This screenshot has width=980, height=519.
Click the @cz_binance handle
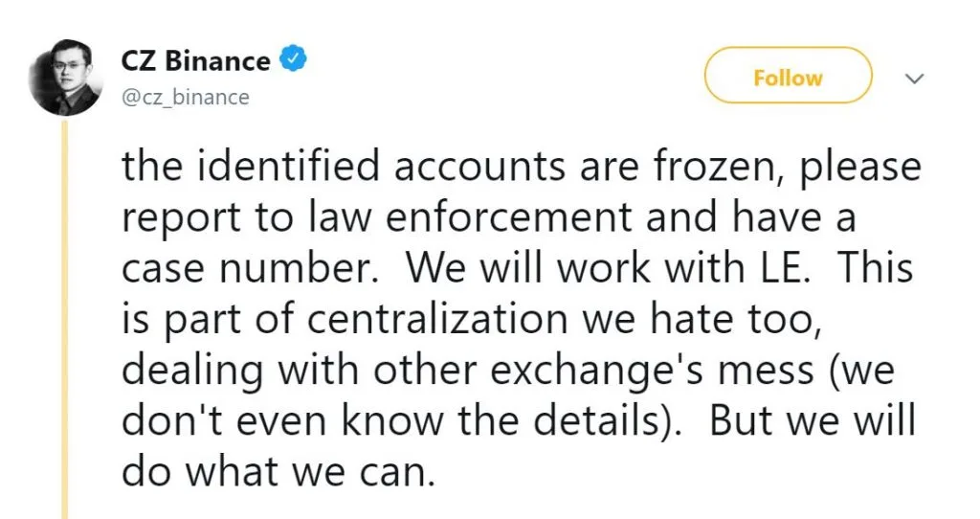click(185, 97)
